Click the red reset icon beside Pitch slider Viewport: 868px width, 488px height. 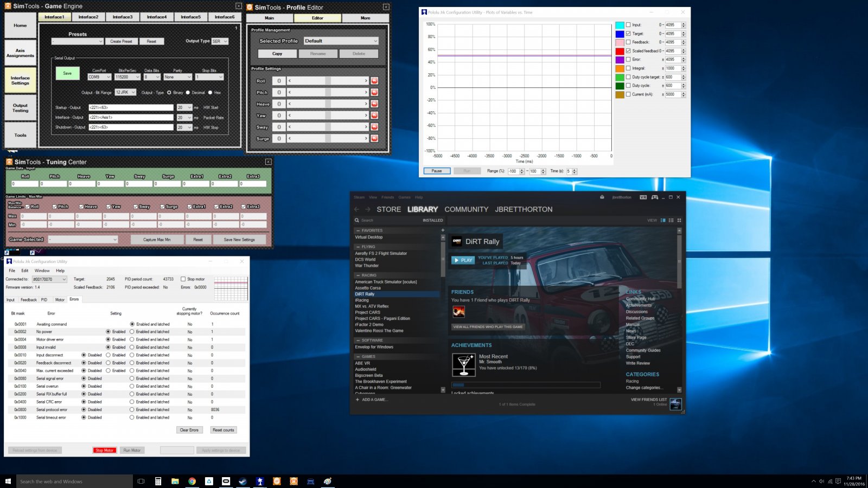pos(374,92)
